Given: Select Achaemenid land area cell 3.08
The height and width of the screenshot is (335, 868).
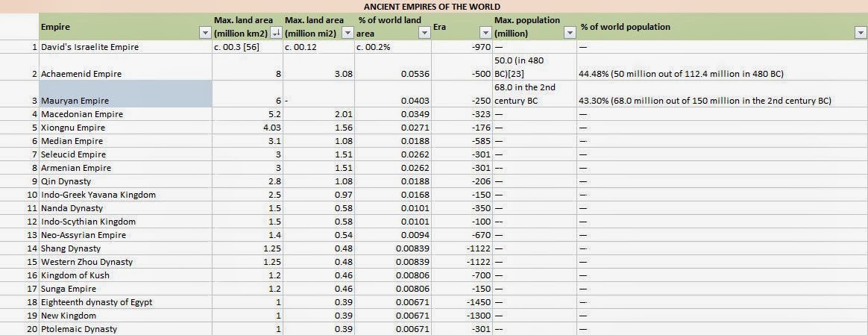Looking at the screenshot, I should (x=319, y=67).
